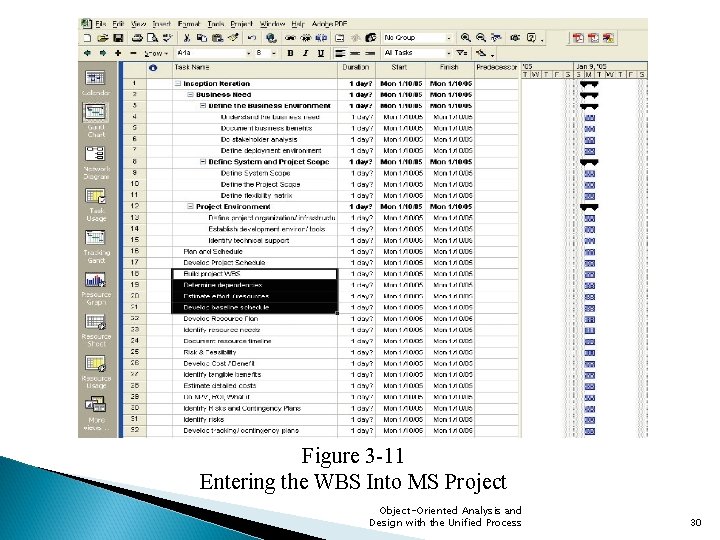The height and width of the screenshot is (540, 720).
Task: Open the font size 8 dropdown
Action: tap(274, 53)
